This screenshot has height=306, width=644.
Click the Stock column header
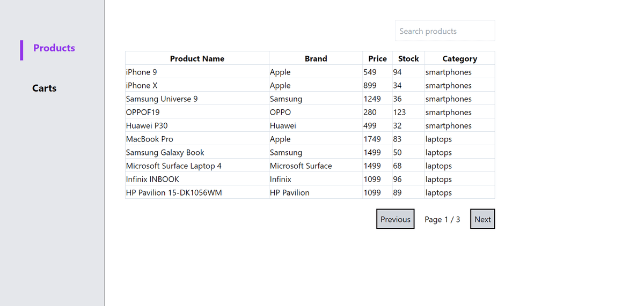(408, 58)
